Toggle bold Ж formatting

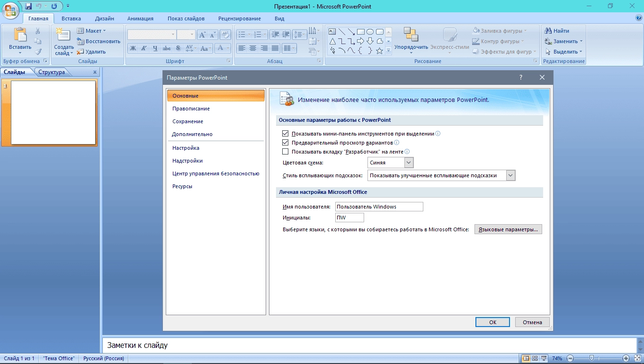coord(133,48)
